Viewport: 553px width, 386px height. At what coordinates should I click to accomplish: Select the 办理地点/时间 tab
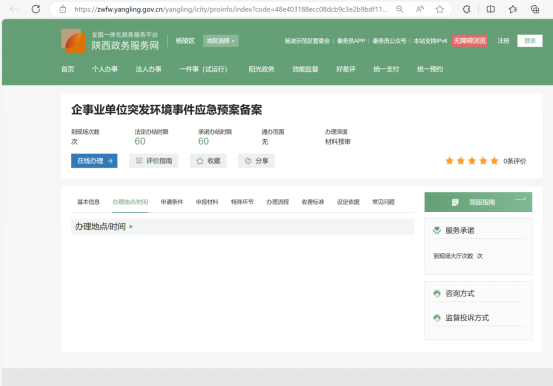tap(130, 202)
